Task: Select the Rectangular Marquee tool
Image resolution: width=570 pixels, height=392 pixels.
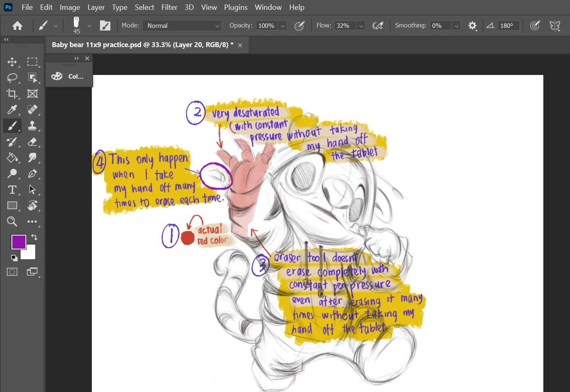Action: pos(32,62)
